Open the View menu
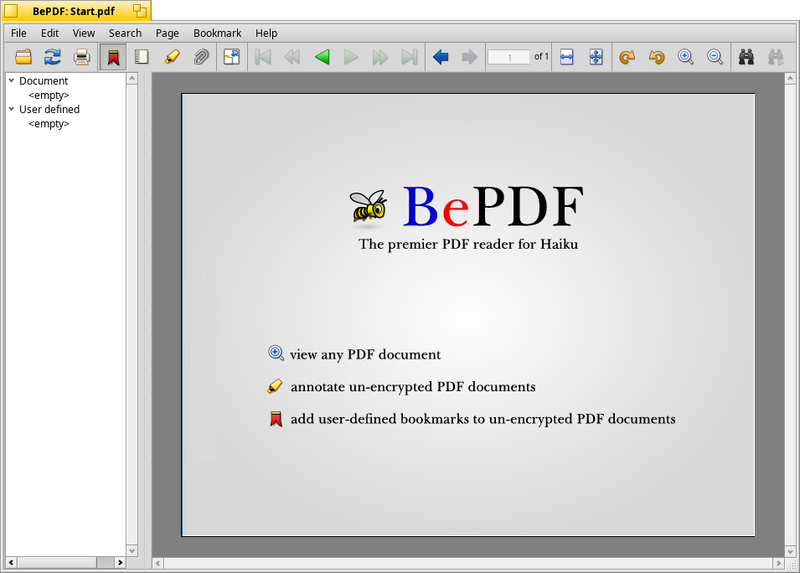The height and width of the screenshot is (573, 800). 84,33
